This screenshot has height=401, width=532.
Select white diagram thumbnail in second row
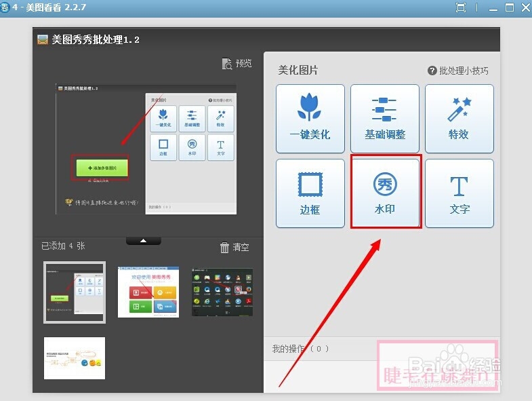[75, 358]
